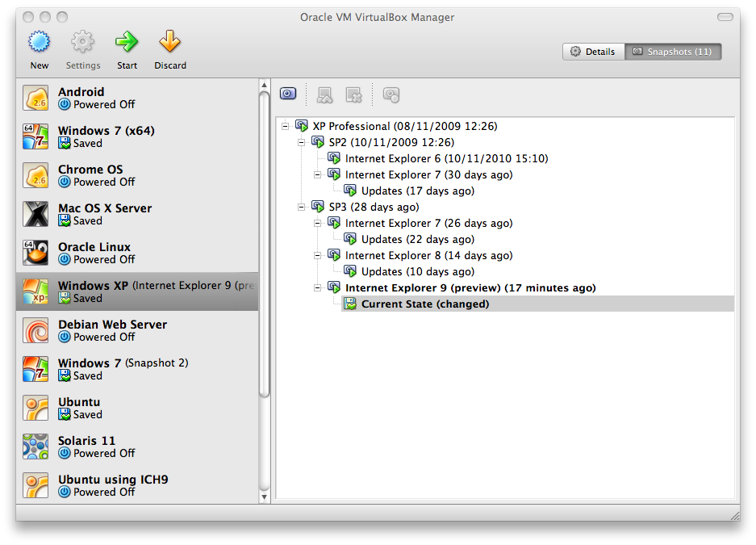The width and height of the screenshot is (756, 545).
Task: Collapse the XP Professional snapshot tree node
Action: [285, 127]
